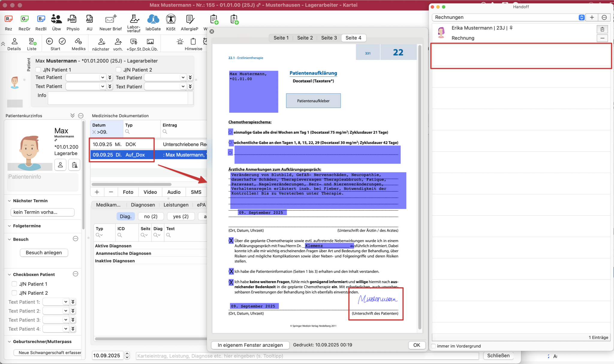Switch to Seite 1 of the document

click(281, 38)
